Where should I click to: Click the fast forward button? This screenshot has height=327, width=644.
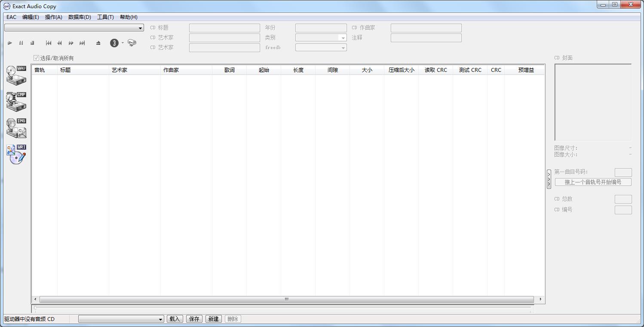pyautogui.click(x=71, y=43)
